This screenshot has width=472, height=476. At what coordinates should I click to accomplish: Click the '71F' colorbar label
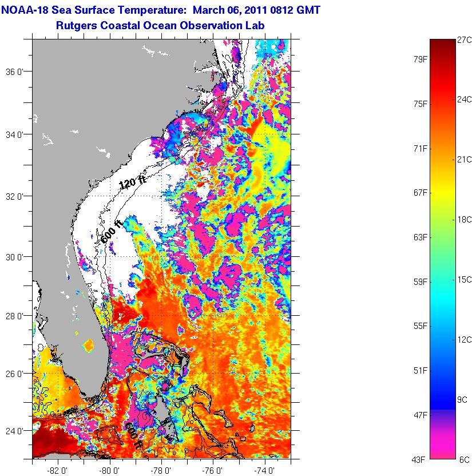click(x=420, y=148)
